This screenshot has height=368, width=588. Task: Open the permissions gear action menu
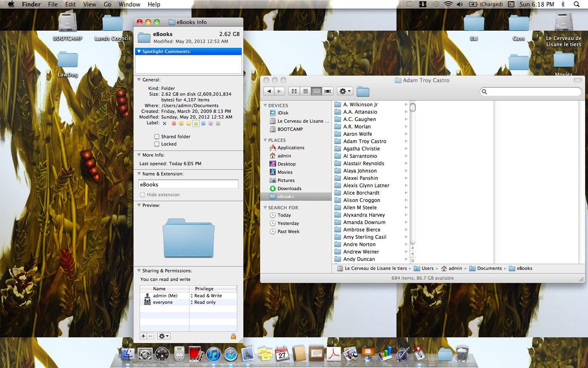(164, 336)
